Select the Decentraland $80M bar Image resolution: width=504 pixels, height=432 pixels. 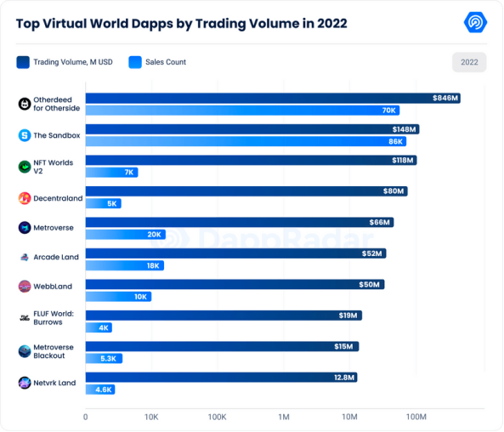(x=246, y=191)
